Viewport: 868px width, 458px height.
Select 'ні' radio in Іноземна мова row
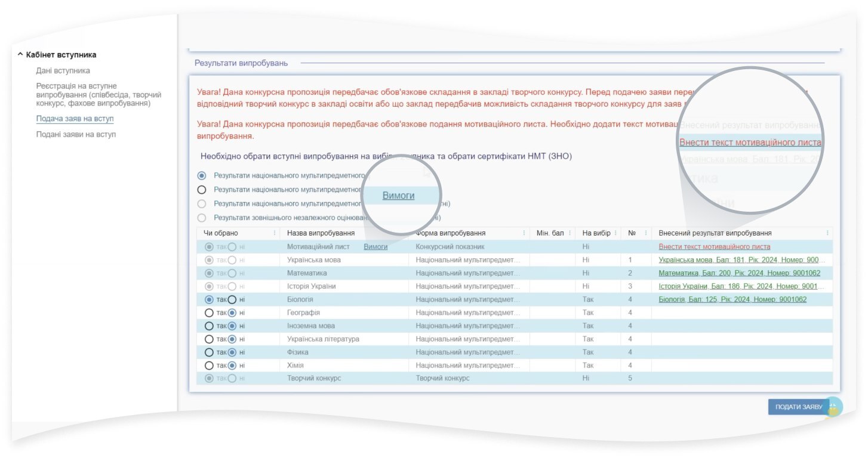[232, 326]
